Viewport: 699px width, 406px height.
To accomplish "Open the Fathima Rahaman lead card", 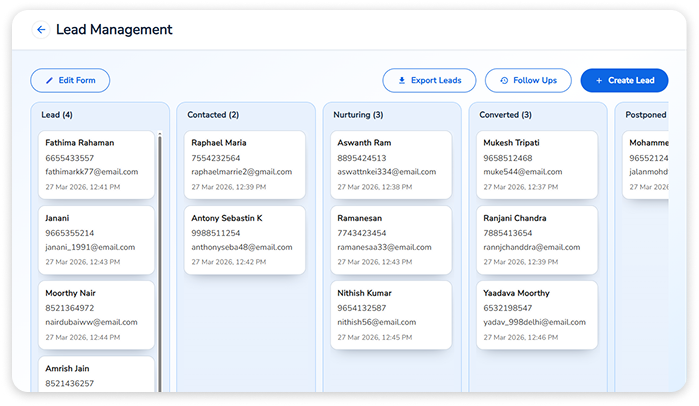I will (x=96, y=165).
